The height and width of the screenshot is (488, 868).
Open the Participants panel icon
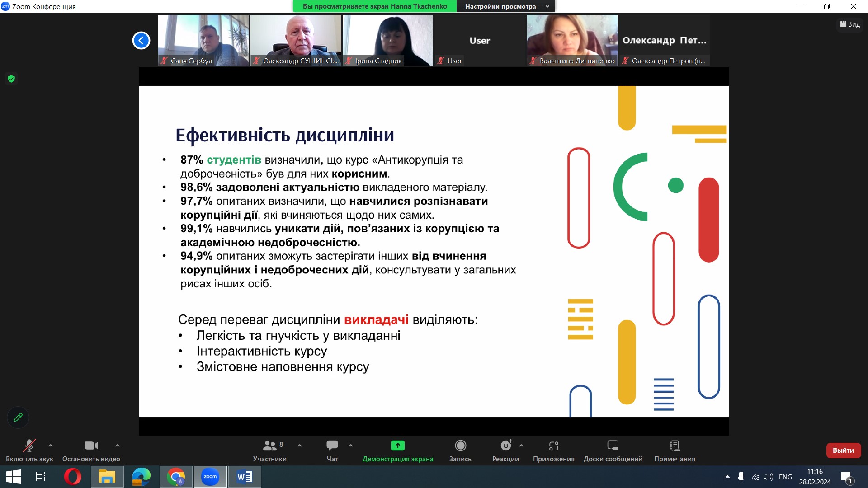click(269, 446)
